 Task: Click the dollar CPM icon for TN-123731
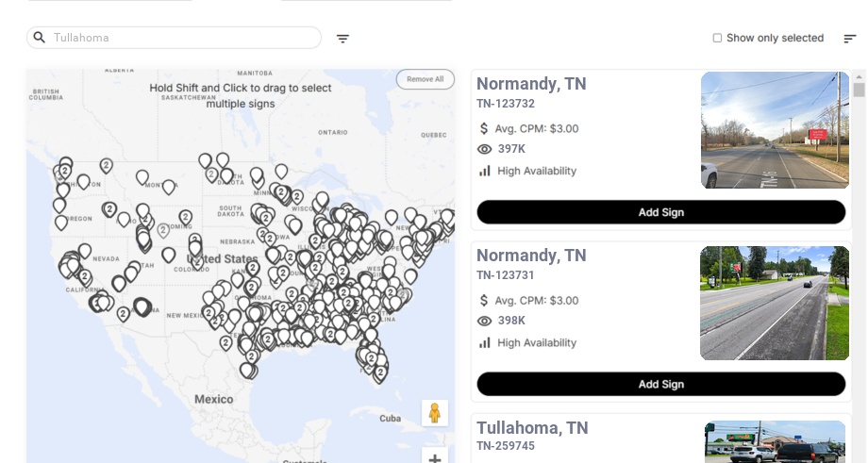click(x=485, y=301)
